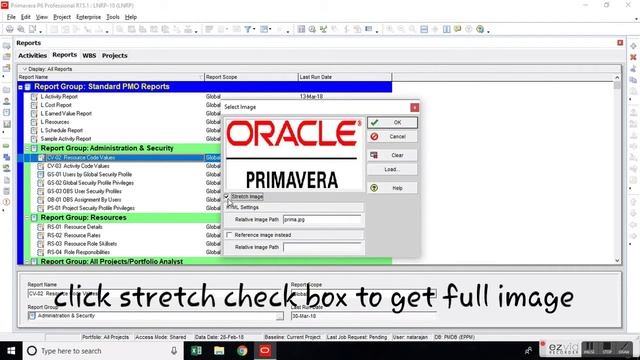Click the reports list scroll up arrow
This screenshot has width=640, height=360.
pos(617,77)
